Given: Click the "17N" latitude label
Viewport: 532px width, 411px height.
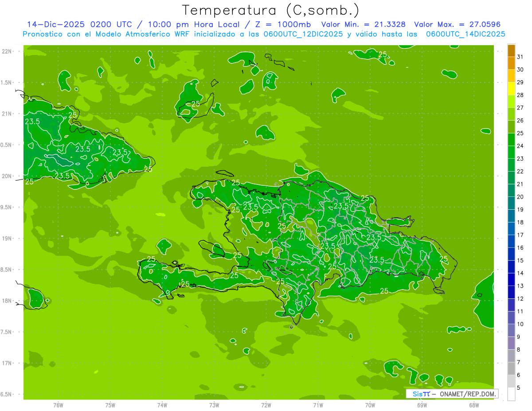Looking at the screenshot, I should click(x=7, y=363).
